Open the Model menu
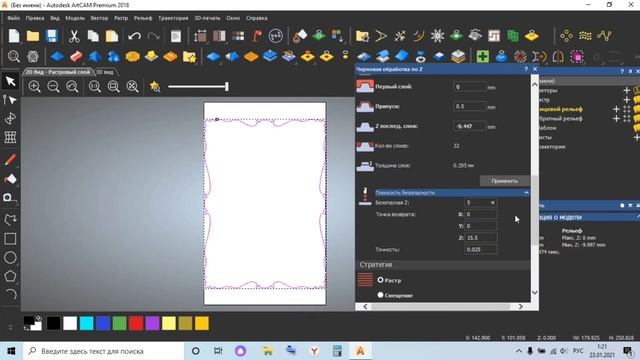Viewport: 640px width, 360px height. tap(75, 18)
